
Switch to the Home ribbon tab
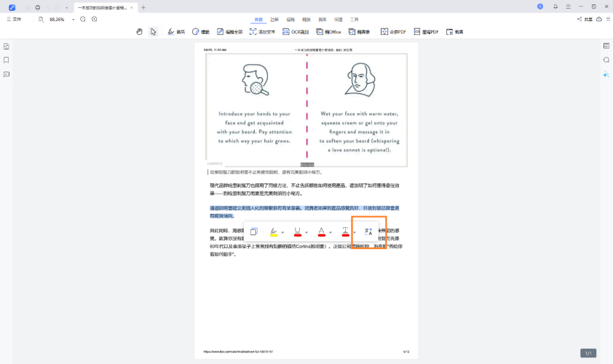point(258,20)
